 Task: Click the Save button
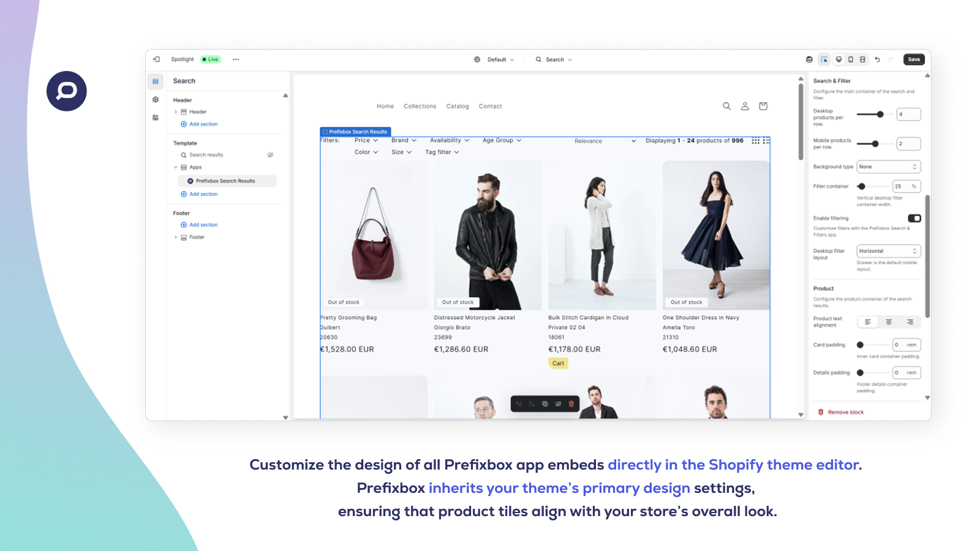pos(914,59)
